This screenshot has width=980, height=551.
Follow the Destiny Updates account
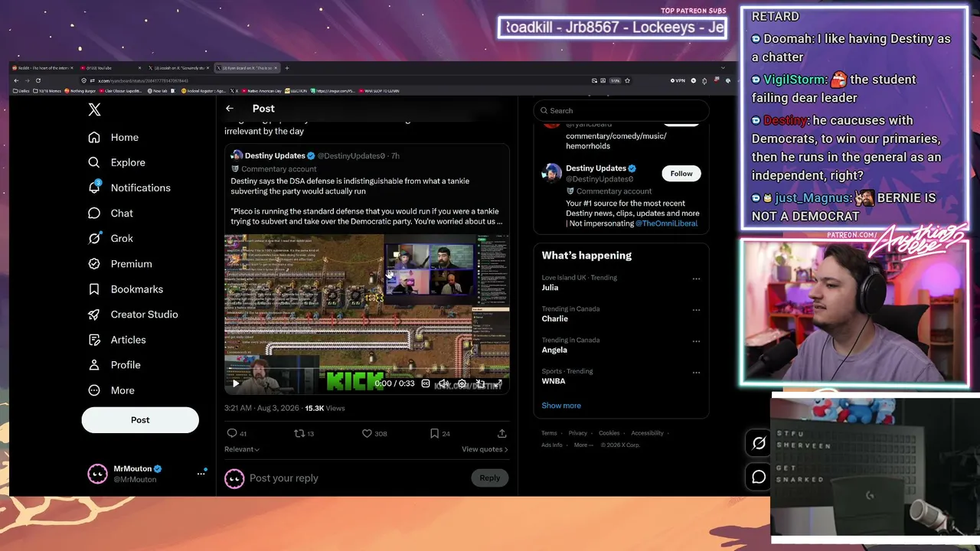[x=681, y=174]
